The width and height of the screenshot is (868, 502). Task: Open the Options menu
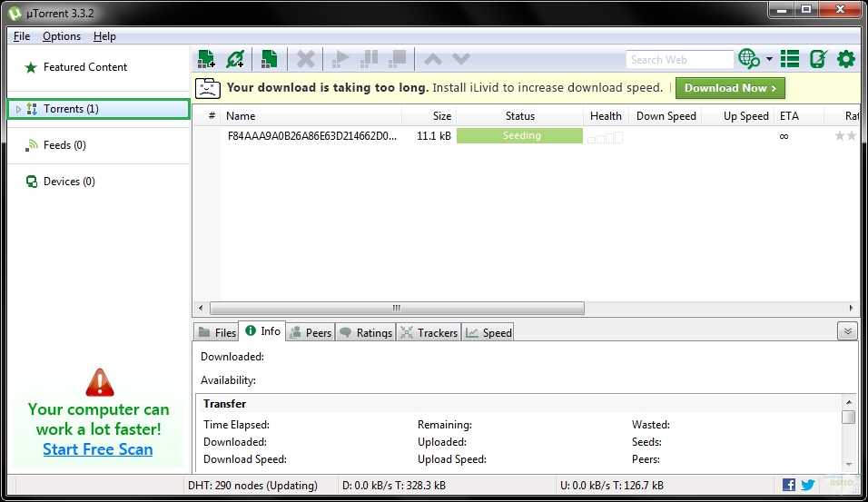62,36
